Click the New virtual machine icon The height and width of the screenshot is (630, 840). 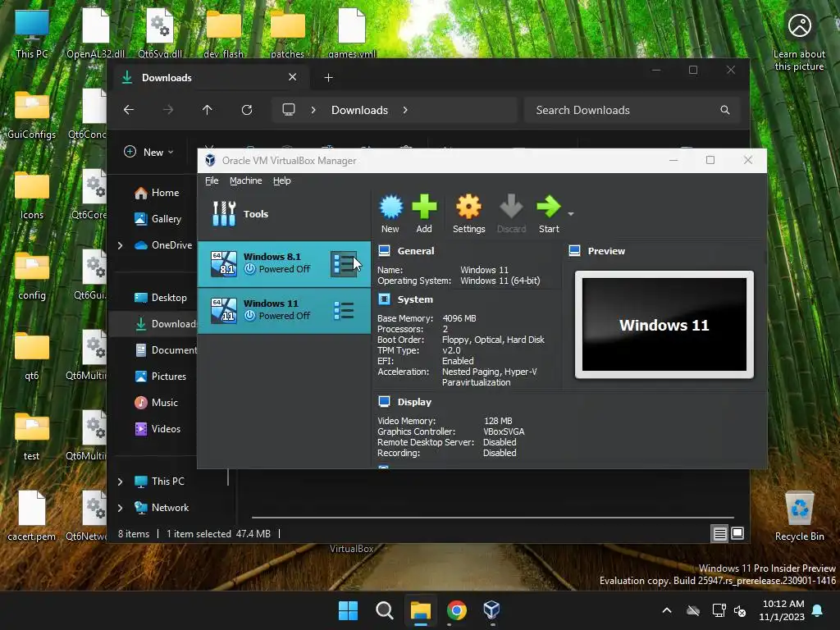coord(390,213)
